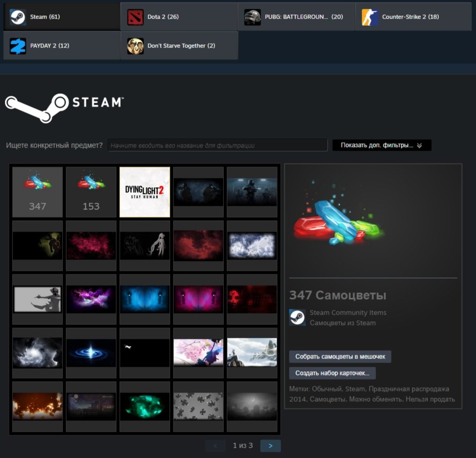Go to the previous inventory page

click(215, 446)
